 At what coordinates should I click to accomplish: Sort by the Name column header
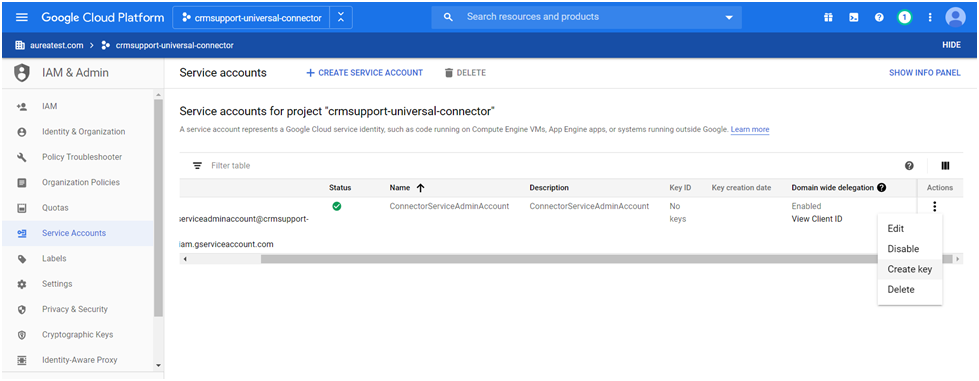(400, 187)
